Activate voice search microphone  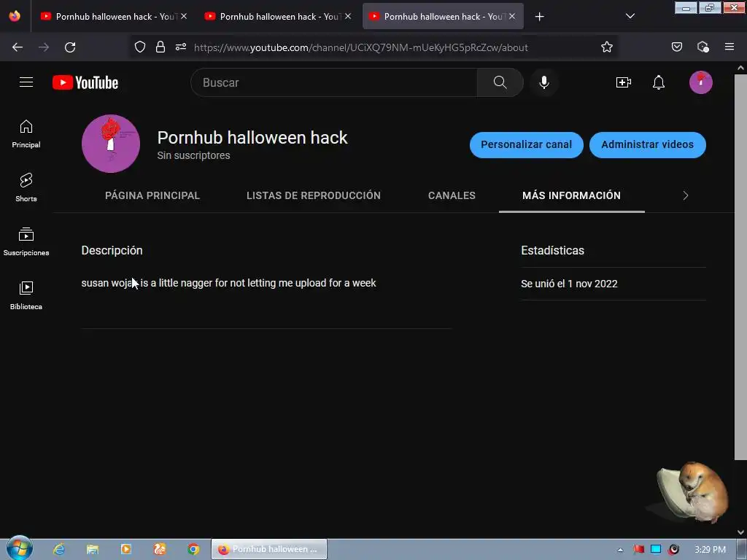543,82
